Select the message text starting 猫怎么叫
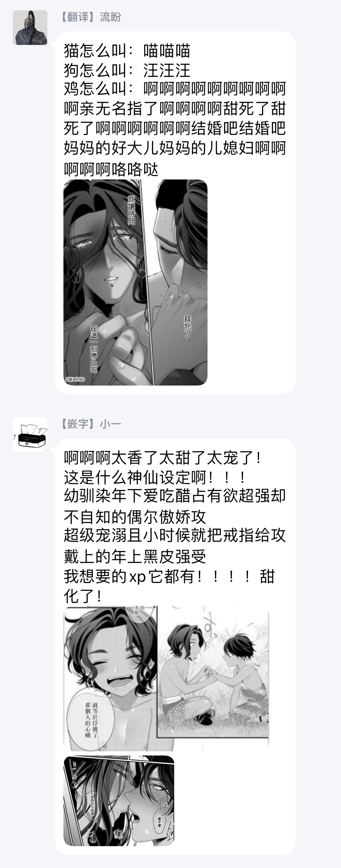The image size is (341, 868). pos(175,111)
